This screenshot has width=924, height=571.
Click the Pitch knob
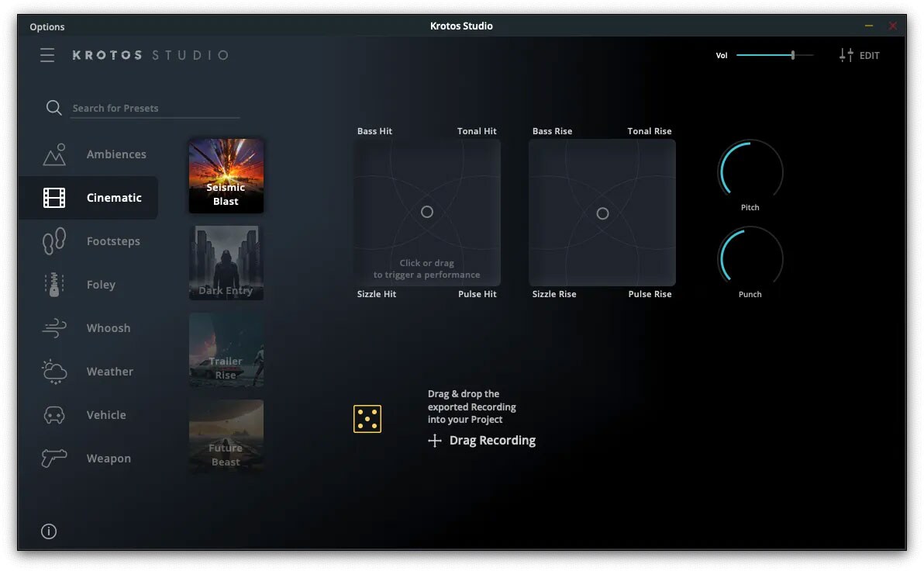[x=750, y=171]
